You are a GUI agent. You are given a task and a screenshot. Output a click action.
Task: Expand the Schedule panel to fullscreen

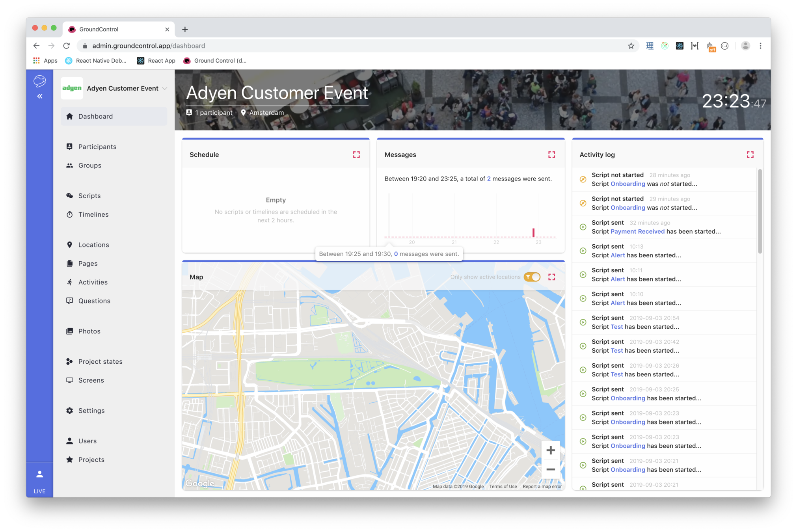(356, 154)
